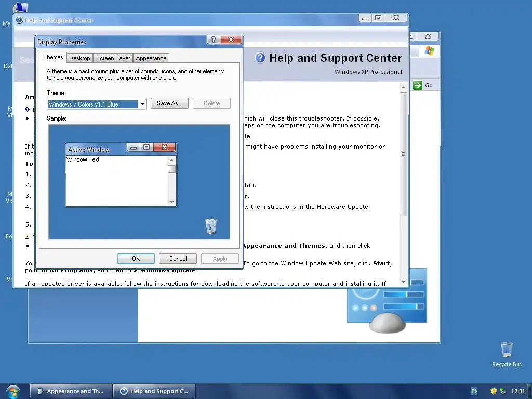Minimize the Help and Support Center window
The height and width of the screenshot is (399, 532).
[365, 18]
